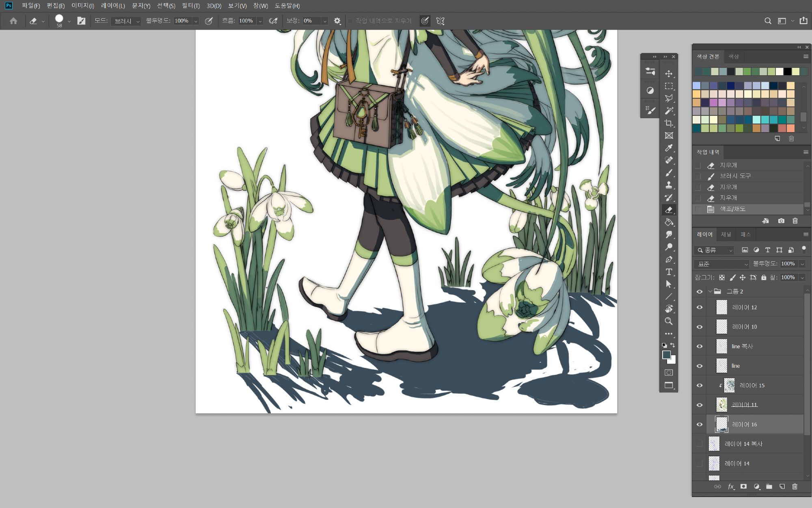
Task: Click the foreground color swatch
Action: tap(666, 355)
